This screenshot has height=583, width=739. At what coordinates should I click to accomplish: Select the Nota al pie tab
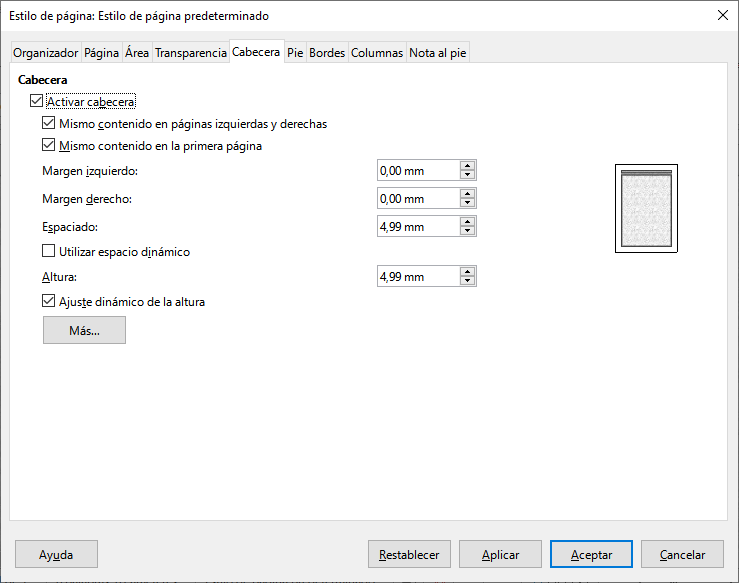(x=438, y=53)
